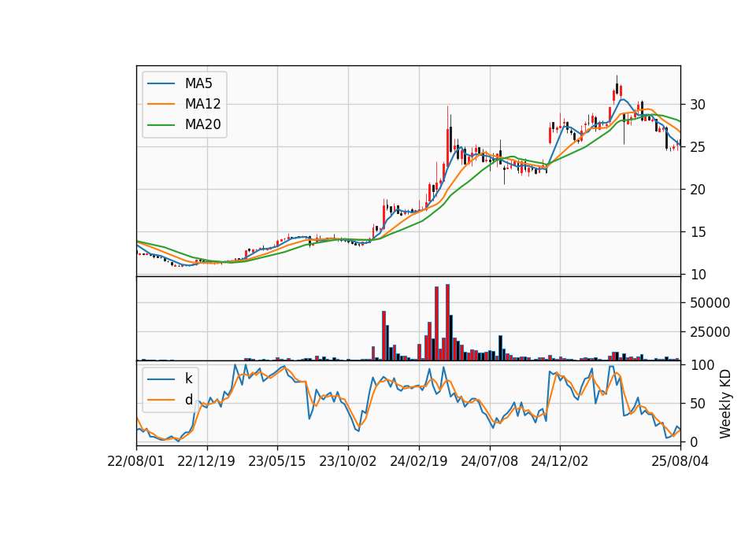
Task: Click the price axis value 20
Action: pyautogui.click(x=698, y=190)
